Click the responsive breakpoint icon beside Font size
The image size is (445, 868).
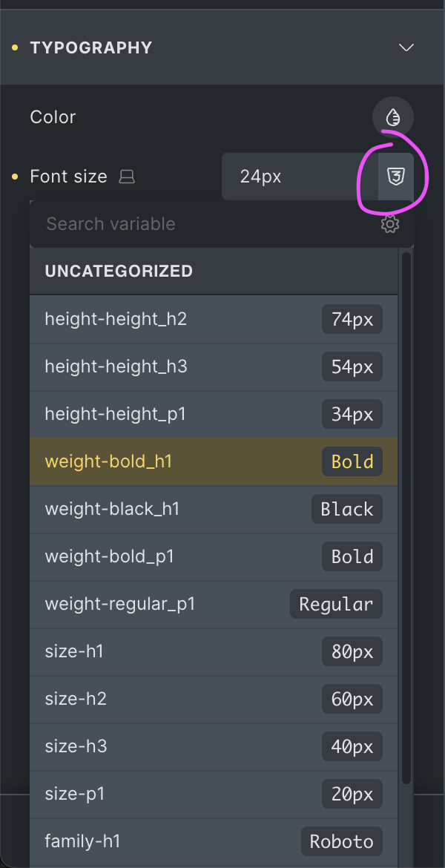tap(127, 177)
